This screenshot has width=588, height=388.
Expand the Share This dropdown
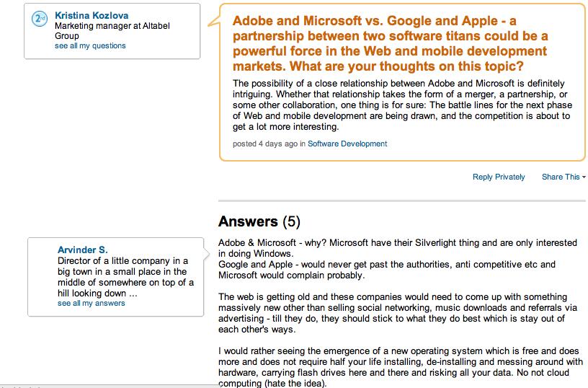click(x=563, y=177)
